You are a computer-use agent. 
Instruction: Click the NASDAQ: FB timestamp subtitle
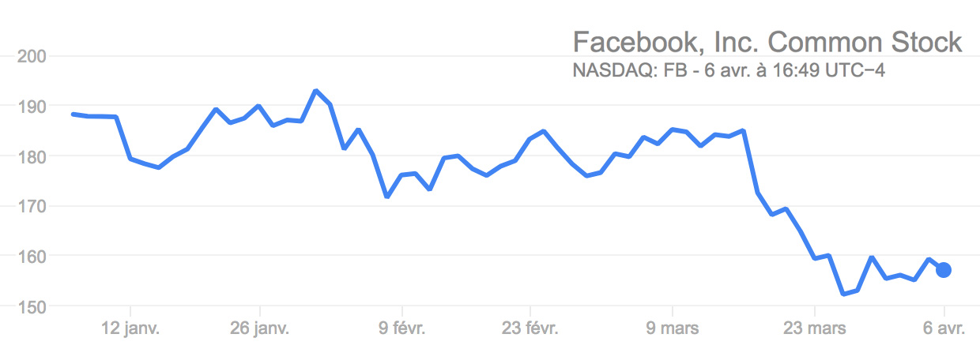point(728,70)
